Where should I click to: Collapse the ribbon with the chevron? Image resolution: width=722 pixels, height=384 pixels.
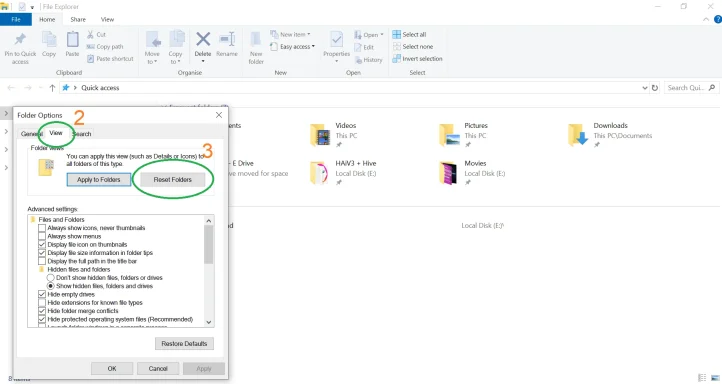point(706,19)
